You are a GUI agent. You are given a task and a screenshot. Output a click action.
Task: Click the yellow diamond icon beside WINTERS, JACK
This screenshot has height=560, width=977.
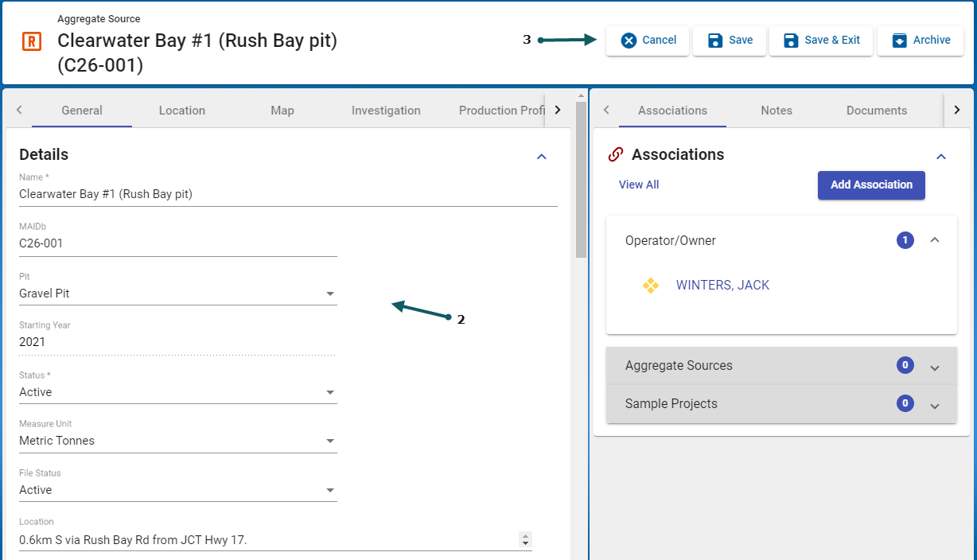tap(650, 286)
